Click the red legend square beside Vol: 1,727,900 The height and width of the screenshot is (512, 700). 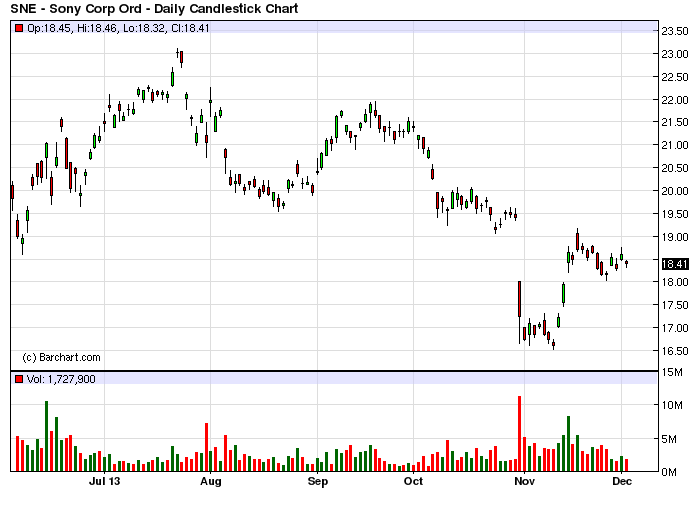(x=19, y=379)
